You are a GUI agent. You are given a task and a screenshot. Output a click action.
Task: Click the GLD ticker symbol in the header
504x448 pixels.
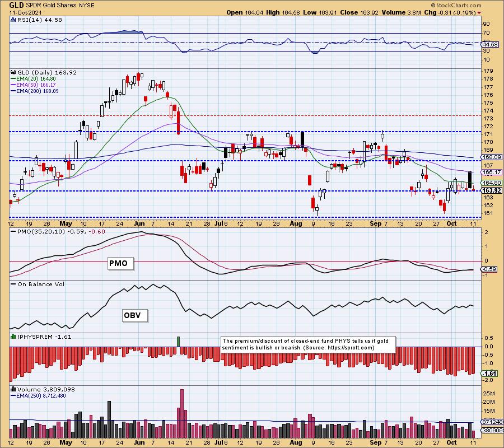coord(16,5)
